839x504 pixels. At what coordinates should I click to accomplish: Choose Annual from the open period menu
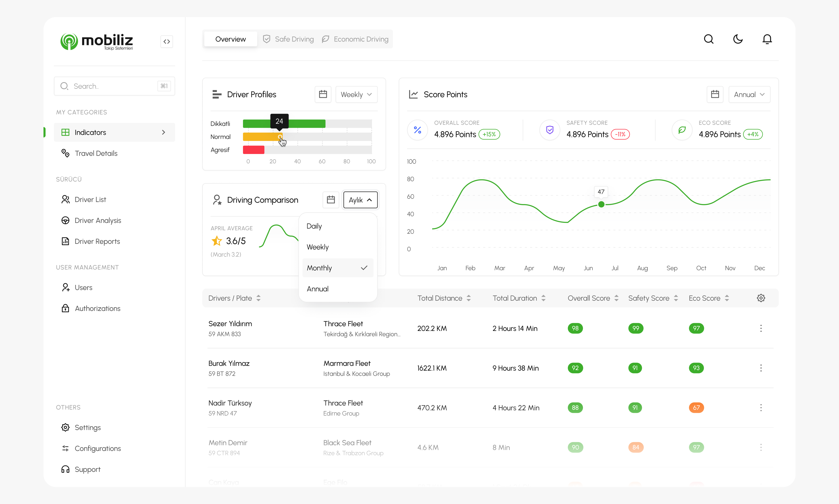click(x=318, y=289)
